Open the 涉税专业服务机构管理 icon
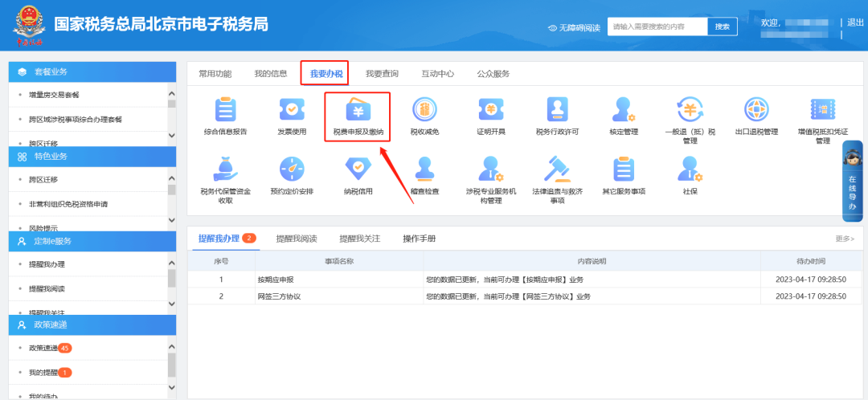This screenshot has height=400, width=868. click(x=491, y=169)
